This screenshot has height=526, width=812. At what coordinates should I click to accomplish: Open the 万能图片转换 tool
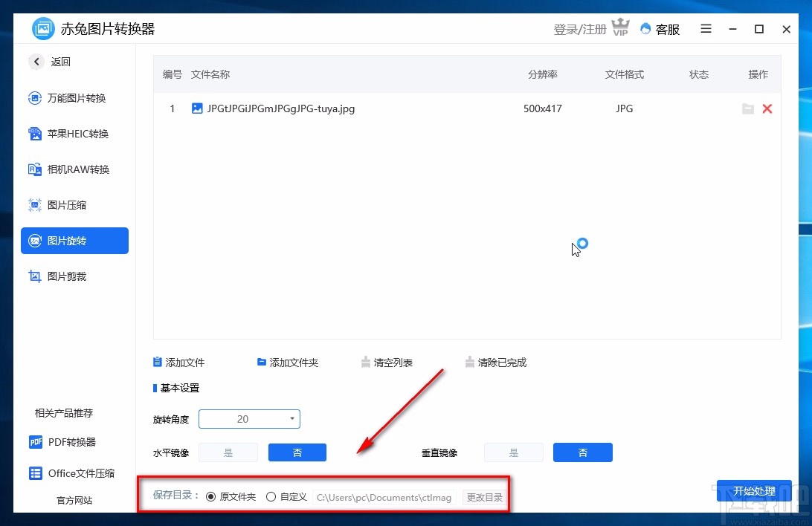[72, 98]
